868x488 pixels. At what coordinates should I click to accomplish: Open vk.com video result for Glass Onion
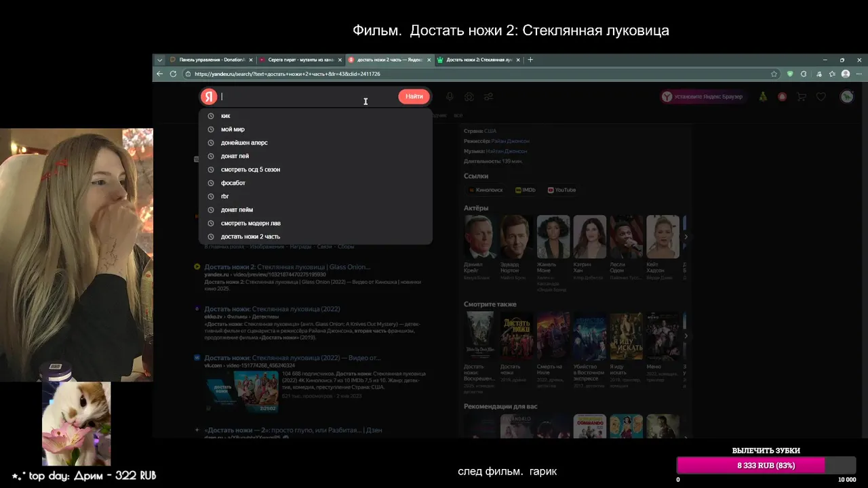pyautogui.click(x=292, y=358)
